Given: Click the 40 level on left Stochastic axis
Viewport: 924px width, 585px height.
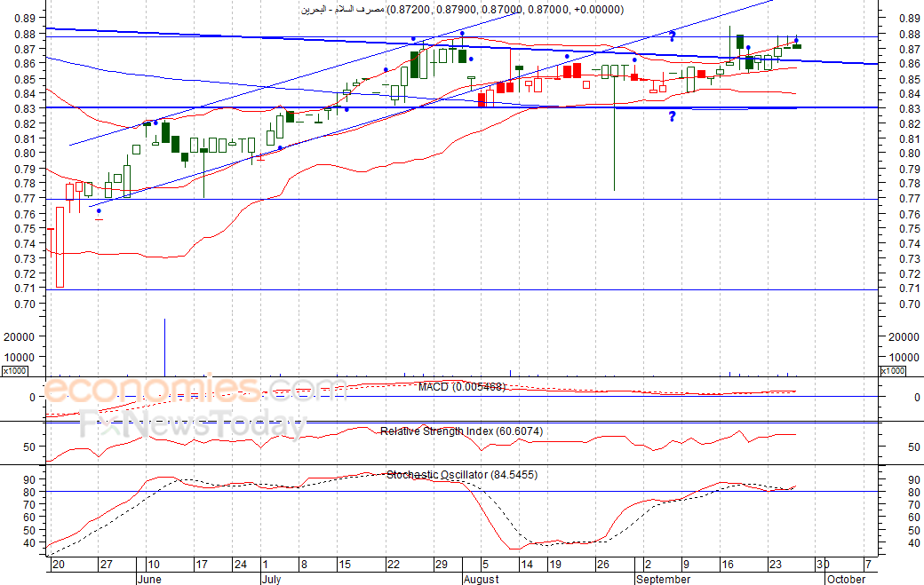Looking at the screenshot, I should click(28, 542).
